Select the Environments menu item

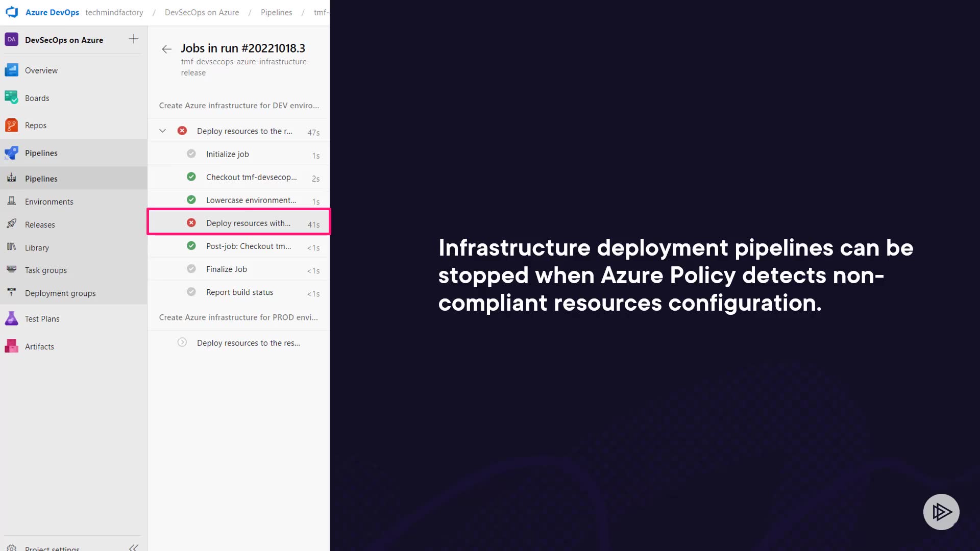49,202
